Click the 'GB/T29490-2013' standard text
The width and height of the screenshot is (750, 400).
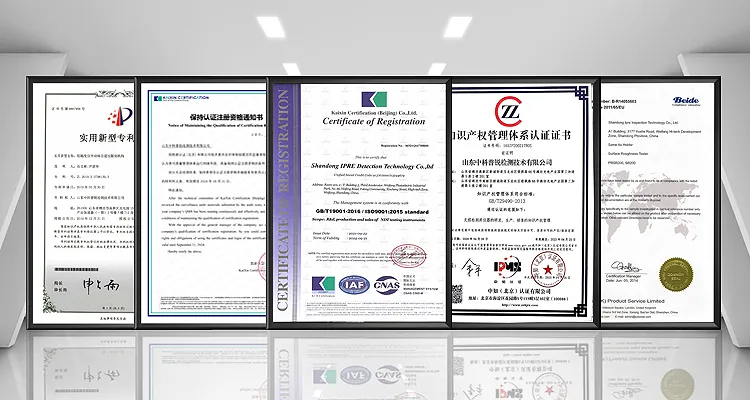point(509,201)
